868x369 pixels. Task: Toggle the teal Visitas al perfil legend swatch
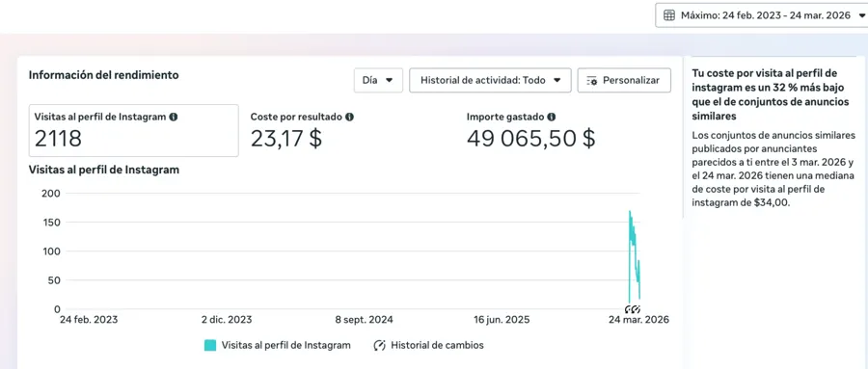(x=210, y=345)
